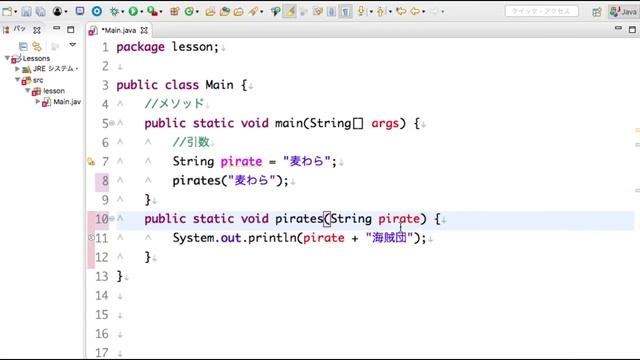Open the Run configurations dropdown arrow

(x=141, y=12)
